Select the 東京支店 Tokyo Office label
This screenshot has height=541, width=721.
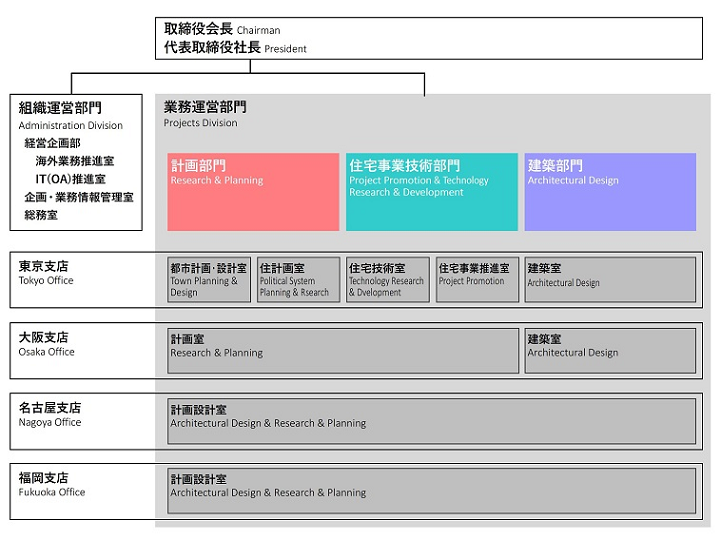pos(46,273)
